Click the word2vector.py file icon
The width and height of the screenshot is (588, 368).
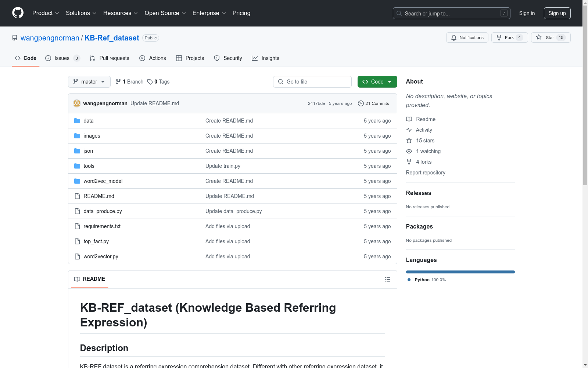(77, 256)
